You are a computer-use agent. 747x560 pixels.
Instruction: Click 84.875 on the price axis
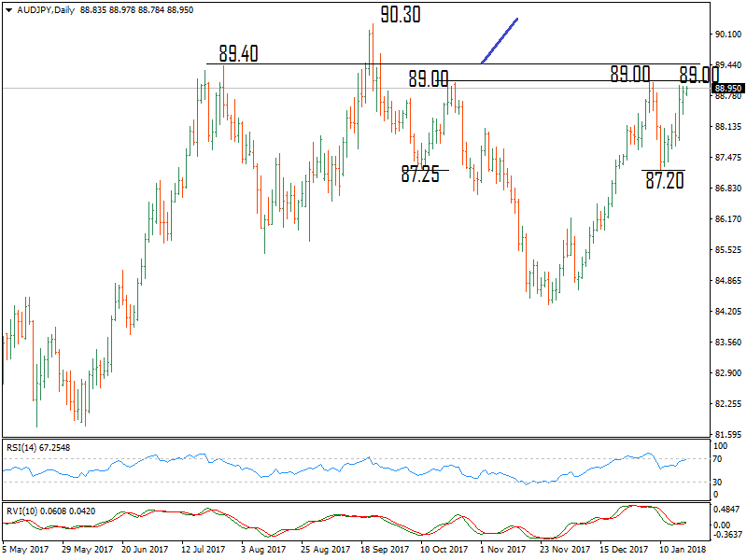[x=726, y=281]
